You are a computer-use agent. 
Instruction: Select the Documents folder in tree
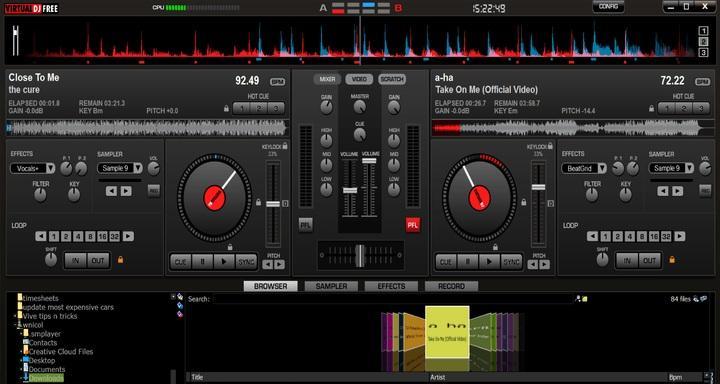click(47, 369)
